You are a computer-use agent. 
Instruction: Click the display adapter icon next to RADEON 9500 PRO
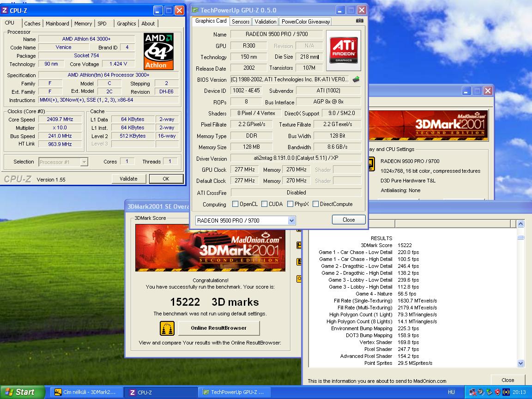click(371, 164)
